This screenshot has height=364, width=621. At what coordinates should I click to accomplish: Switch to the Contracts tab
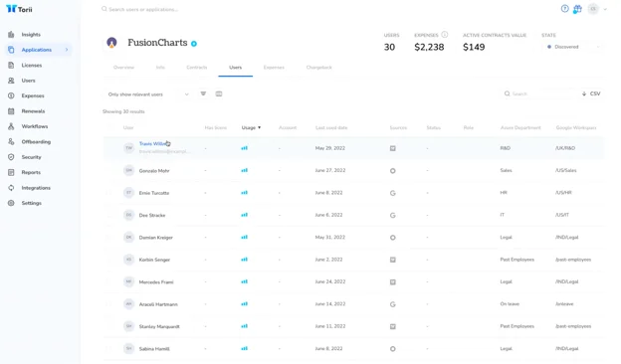tap(197, 68)
